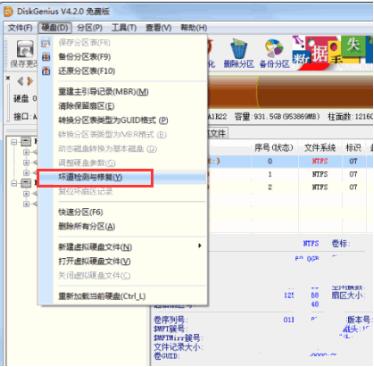
Task: Click the DiskGenius title bar logo
Action: pyautogui.click(x=8, y=11)
